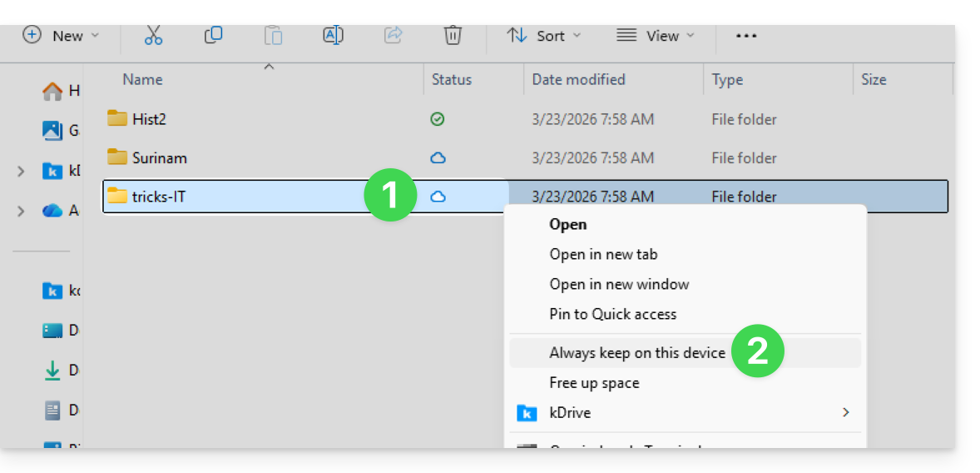Click the Paste clipboard icon
This screenshot has height=473, width=980.
coord(273,35)
